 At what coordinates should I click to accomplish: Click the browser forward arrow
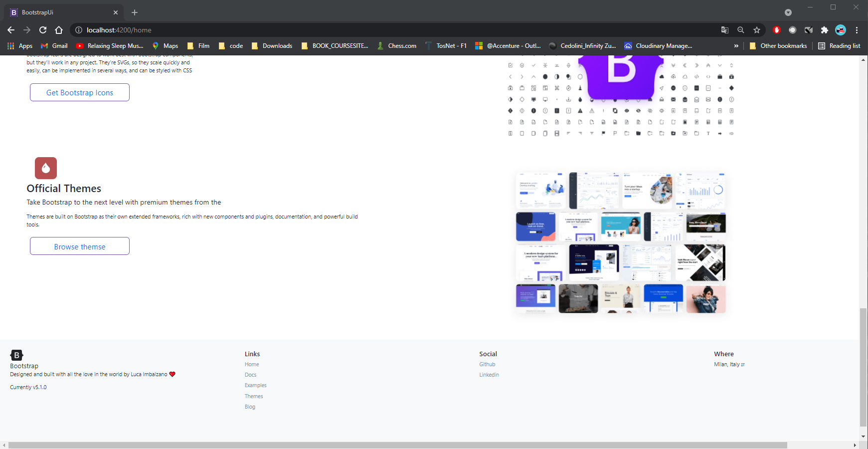coord(27,30)
